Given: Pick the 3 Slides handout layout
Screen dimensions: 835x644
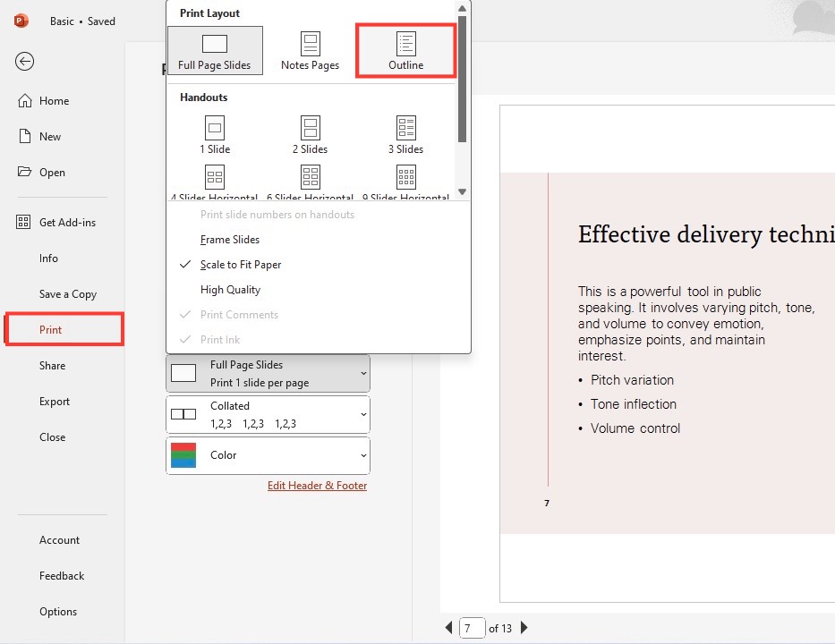Looking at the screenshot, I should click(405, 135).
